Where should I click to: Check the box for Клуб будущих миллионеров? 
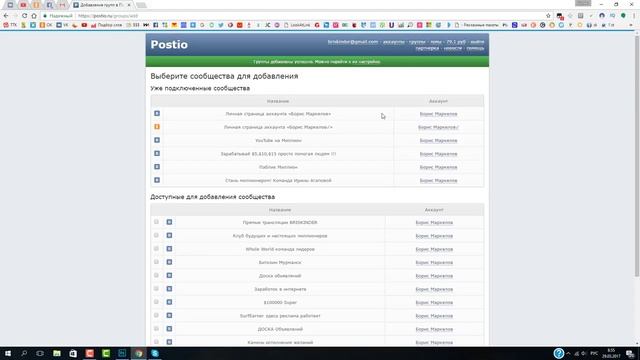(156, 235)
